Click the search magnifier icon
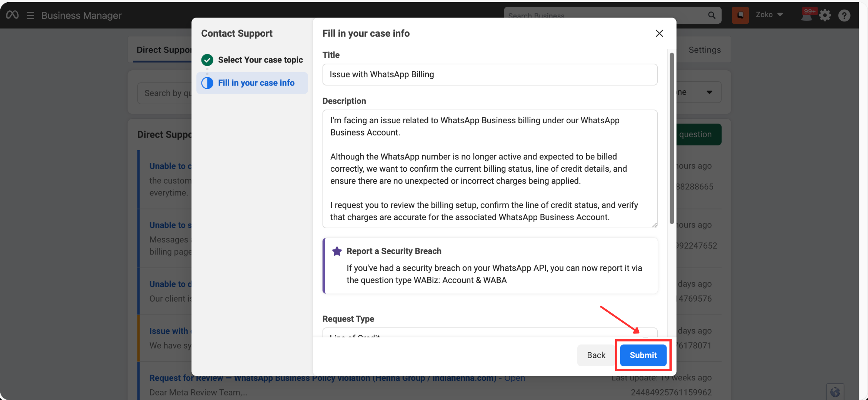 pos(711,15)
